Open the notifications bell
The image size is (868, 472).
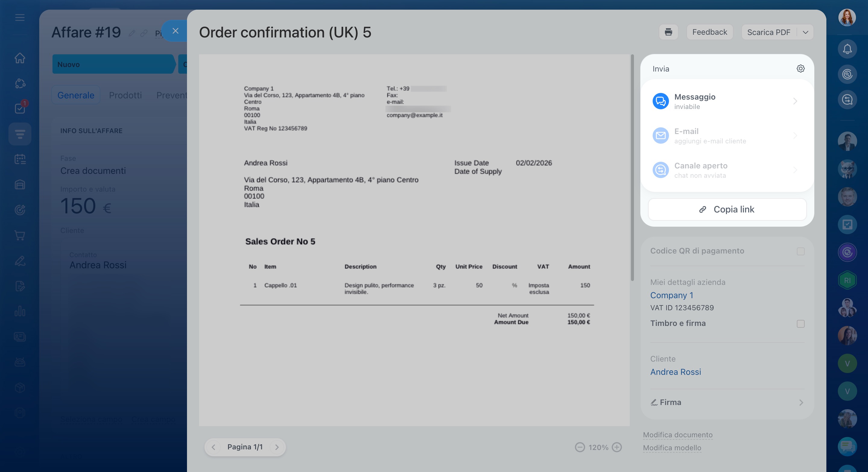[x=847, y=49]
